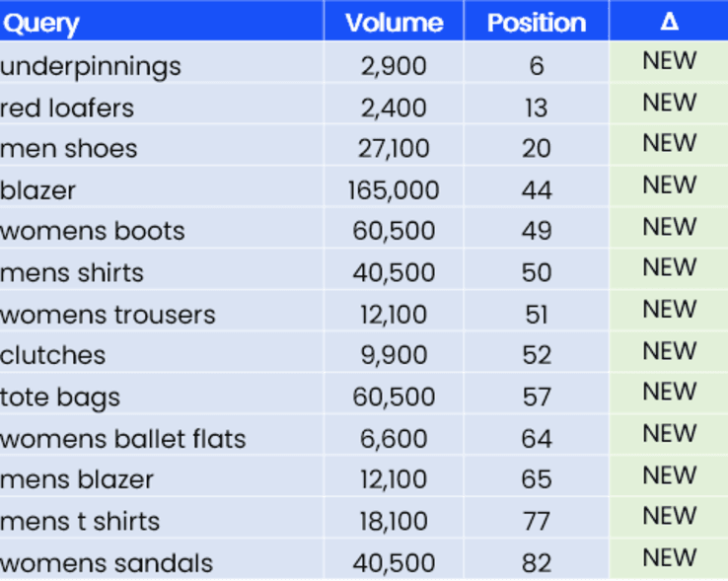The height and width of the screenshot is (581, 728).
Task: Select the womens boots query
Action: [x=93, y=231]
